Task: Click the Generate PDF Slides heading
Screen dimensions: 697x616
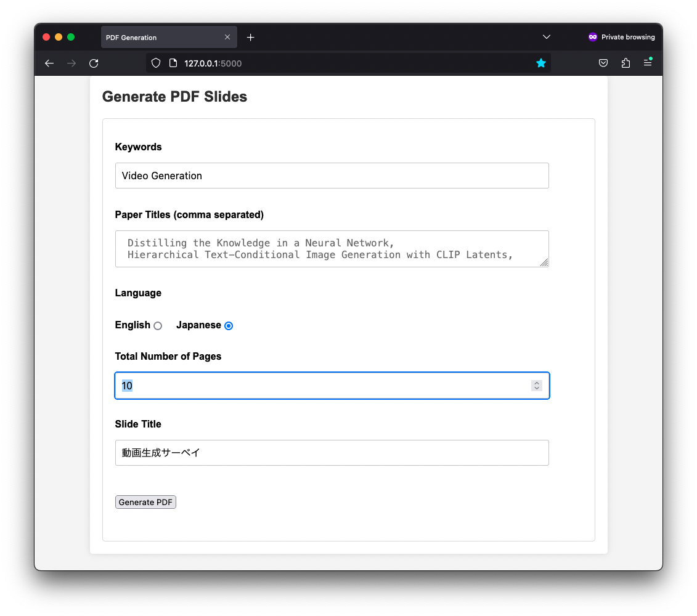Action: [x=174, y=97]
